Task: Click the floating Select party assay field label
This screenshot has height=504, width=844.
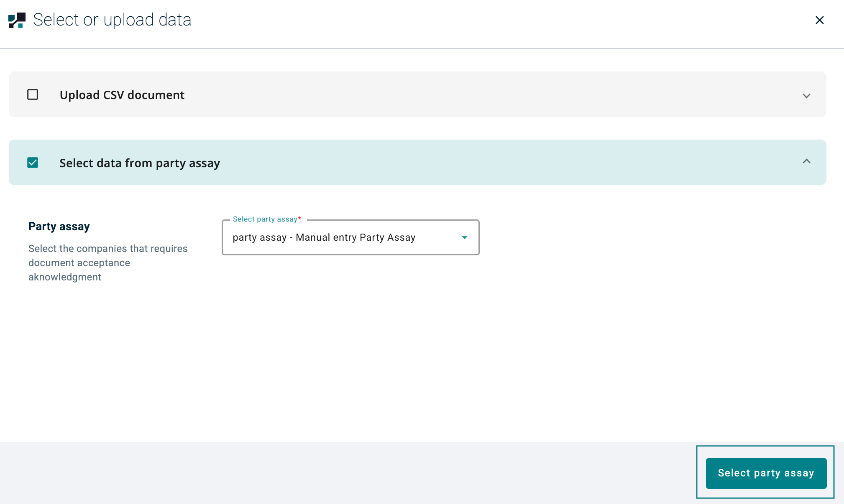Action: click(265, 219)
